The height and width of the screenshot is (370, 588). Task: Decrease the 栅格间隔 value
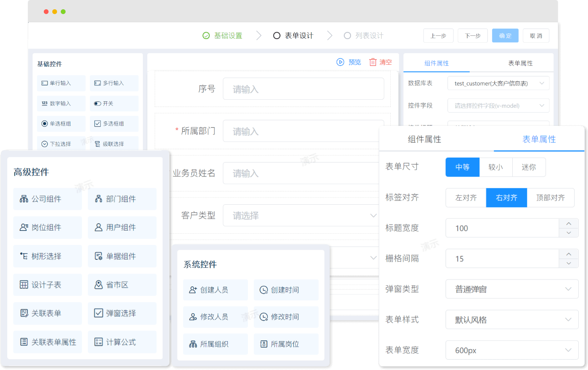click(569, 263)
